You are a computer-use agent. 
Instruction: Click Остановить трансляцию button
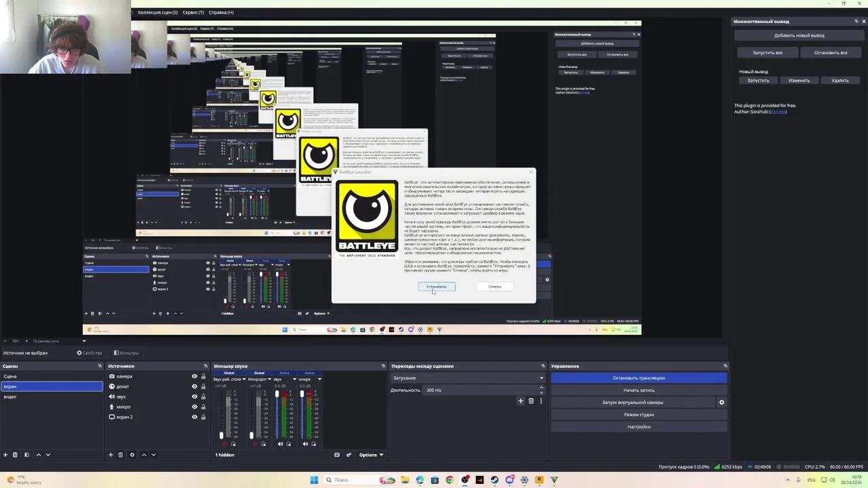[x=639, y=378]
